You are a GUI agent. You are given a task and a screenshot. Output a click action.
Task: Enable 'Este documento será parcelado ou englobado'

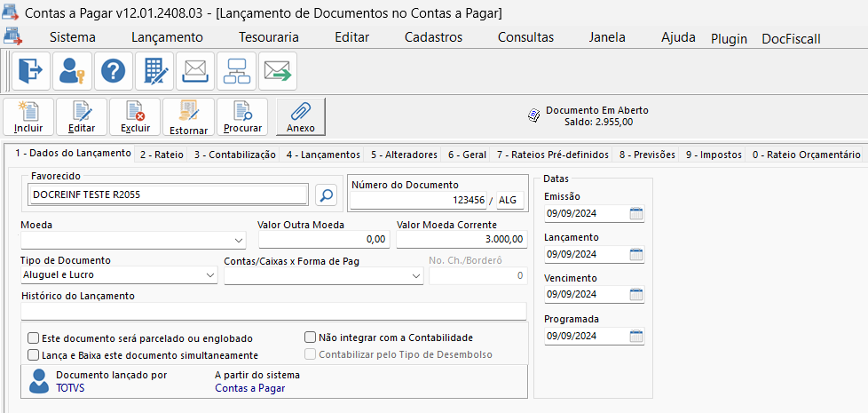click(x=34, y=338)
